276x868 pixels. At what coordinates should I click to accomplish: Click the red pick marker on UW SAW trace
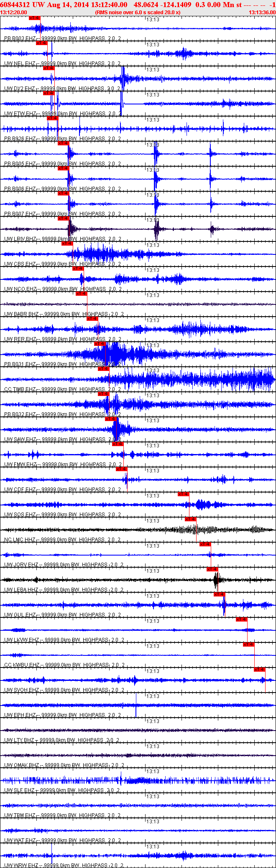pos(110,419)
